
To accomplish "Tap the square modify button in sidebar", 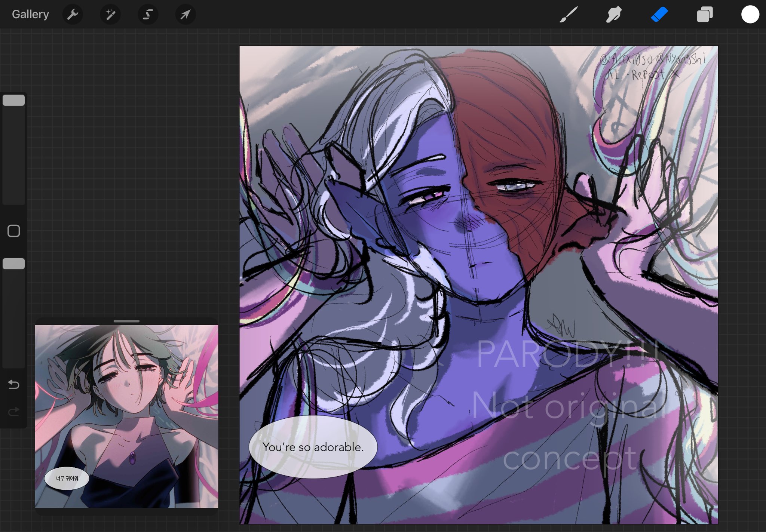I will point(14,231).
